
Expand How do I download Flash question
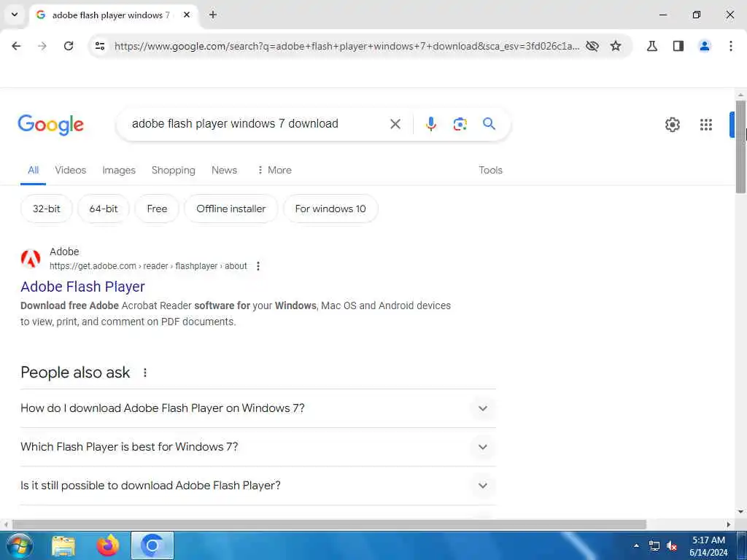pyautogui.click(x=258, y=408)
